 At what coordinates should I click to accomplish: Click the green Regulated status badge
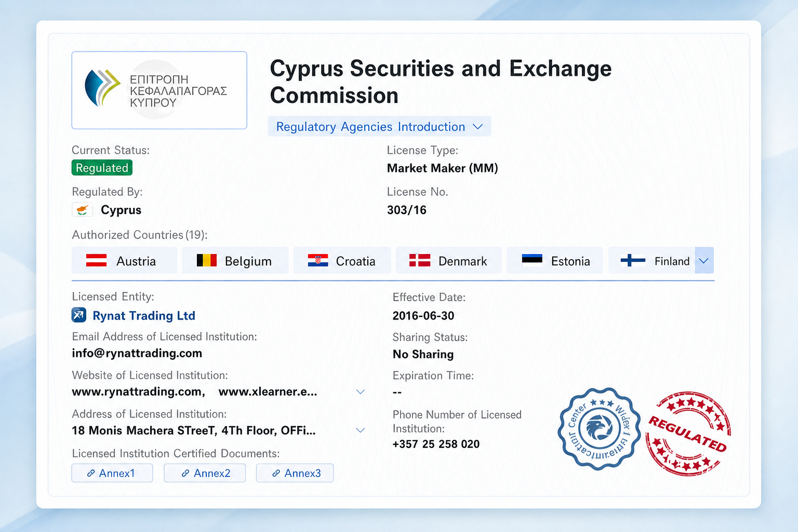pyautogui.click(x=102, y=168)
